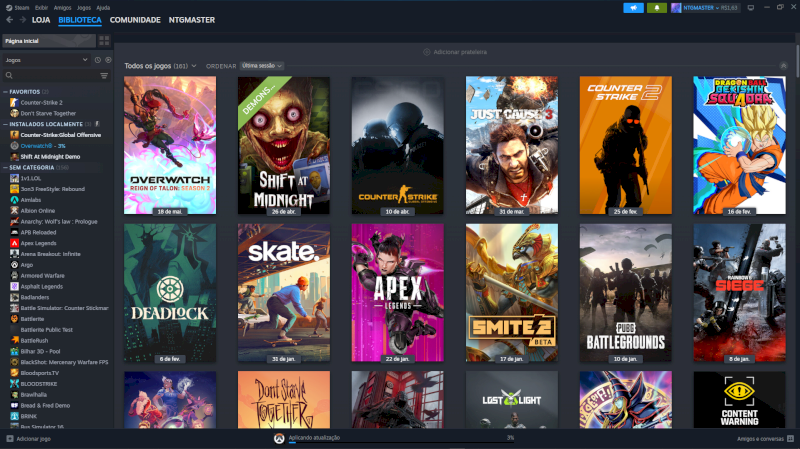Click the BattleRush sidebar icon
The image size is (800, 449).
(14, 340)
